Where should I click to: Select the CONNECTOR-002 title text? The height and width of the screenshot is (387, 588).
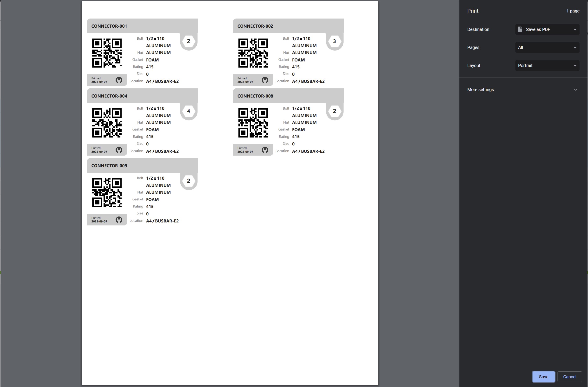click(255, 26)
